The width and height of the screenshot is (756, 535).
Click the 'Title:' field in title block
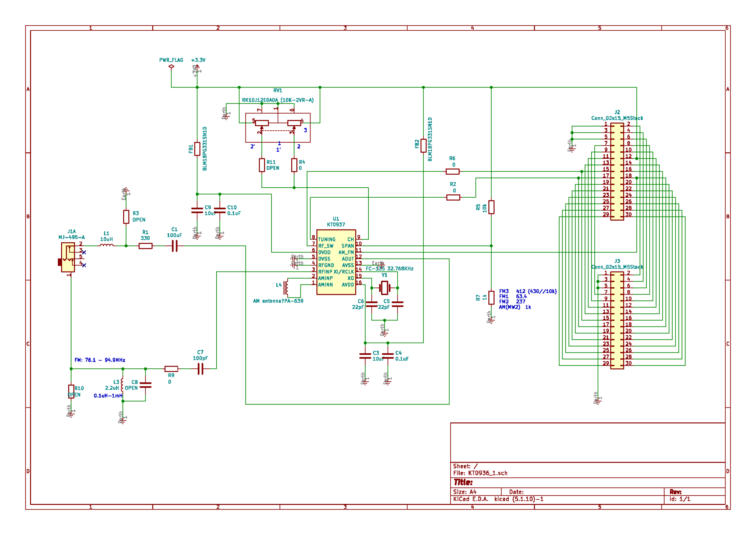pyautogui.click(x=463, y=482)
